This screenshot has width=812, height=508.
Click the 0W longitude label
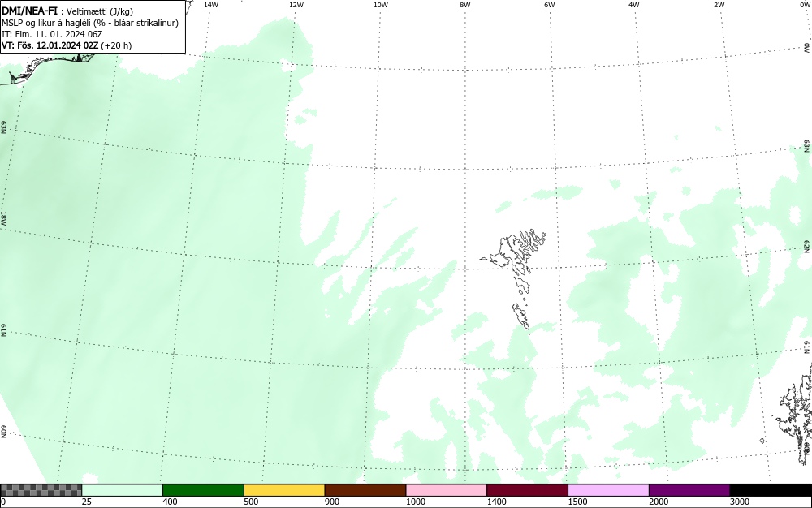pyautogui.click(x=805, y=5)
